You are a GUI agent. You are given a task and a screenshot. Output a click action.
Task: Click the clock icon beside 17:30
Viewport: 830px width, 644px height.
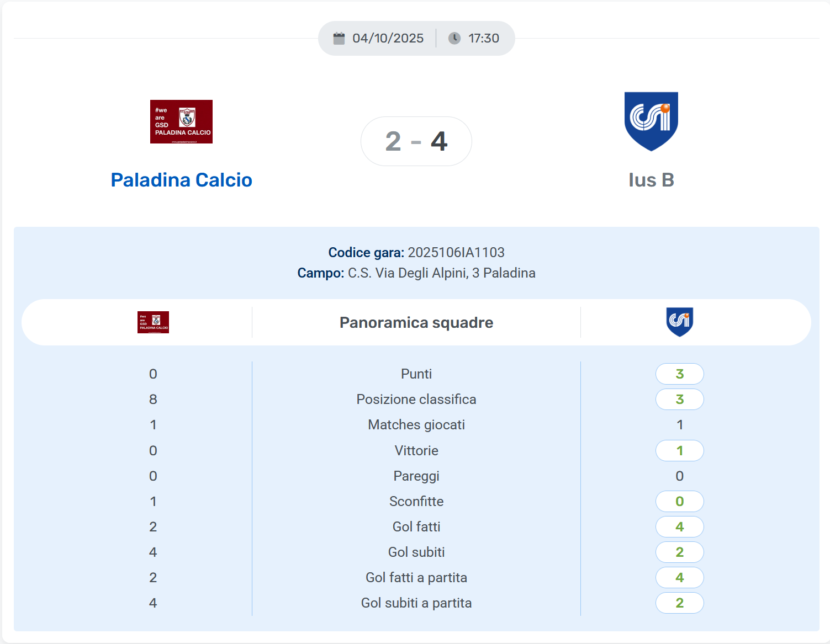454,38
